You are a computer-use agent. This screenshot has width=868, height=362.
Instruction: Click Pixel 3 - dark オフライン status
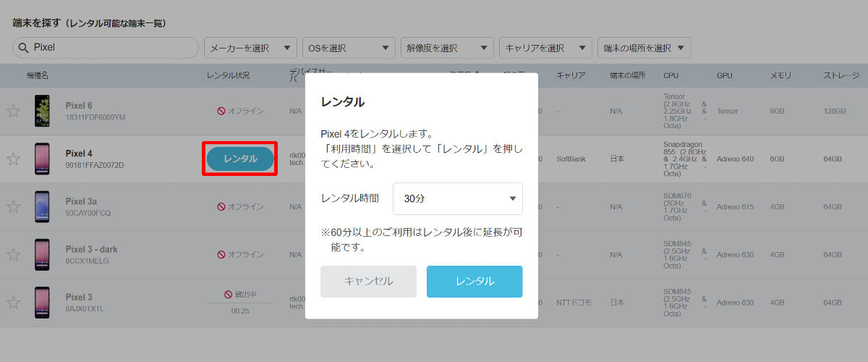(x=240, y=255)
